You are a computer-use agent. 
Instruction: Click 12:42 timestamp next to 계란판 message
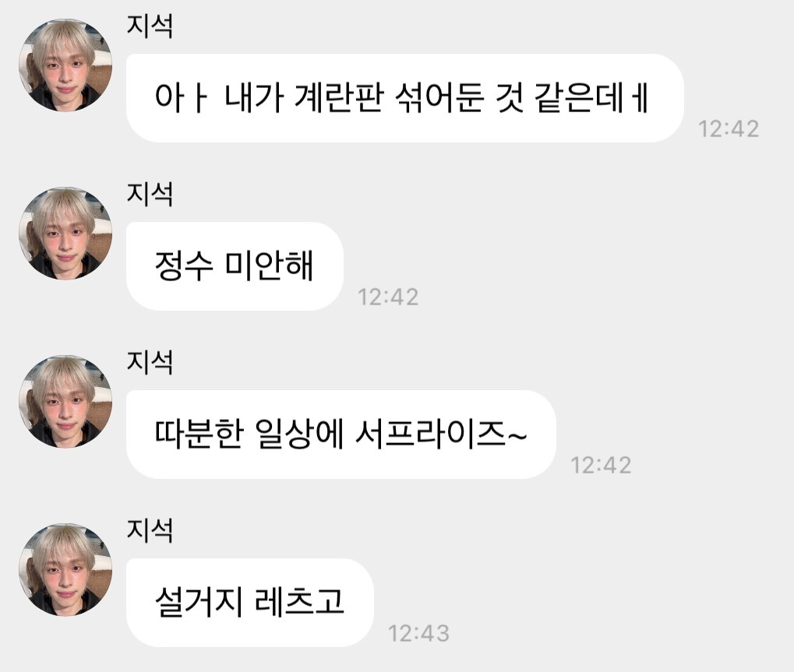coord(729,129)
